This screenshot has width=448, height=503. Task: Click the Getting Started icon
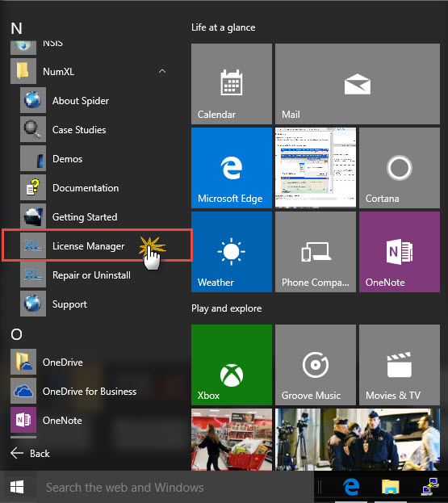click(x=33, y=217)
